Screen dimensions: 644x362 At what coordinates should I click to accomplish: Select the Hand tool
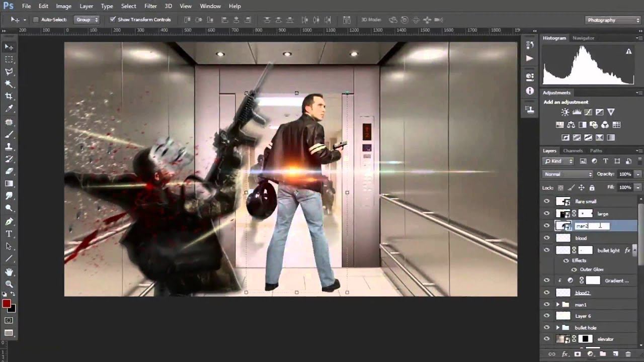(x=9, y=272)
